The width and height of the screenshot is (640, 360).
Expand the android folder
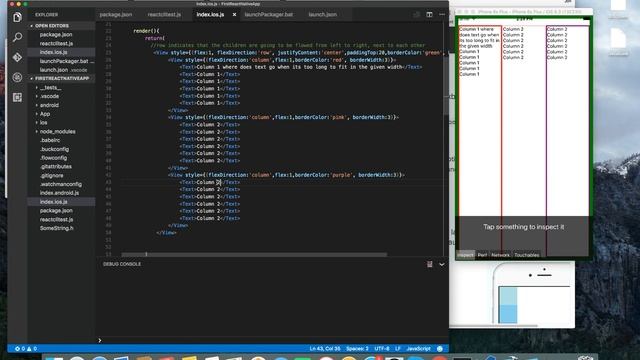coord(49,105)
